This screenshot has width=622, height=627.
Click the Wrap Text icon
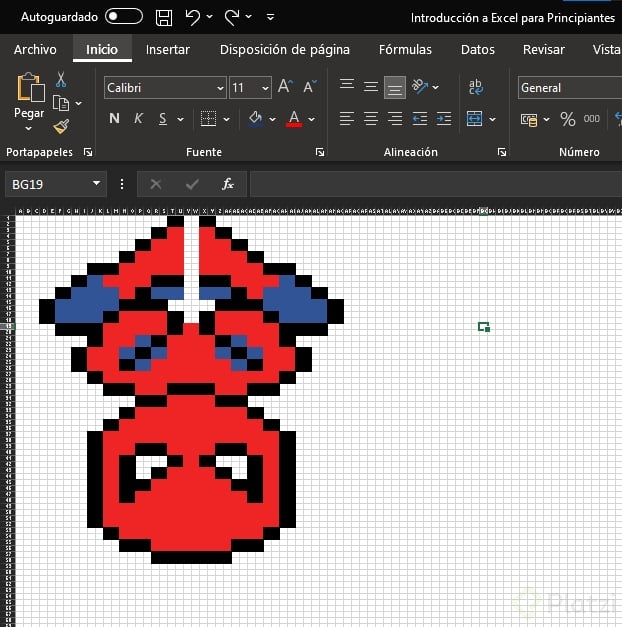tap(476, 87)
